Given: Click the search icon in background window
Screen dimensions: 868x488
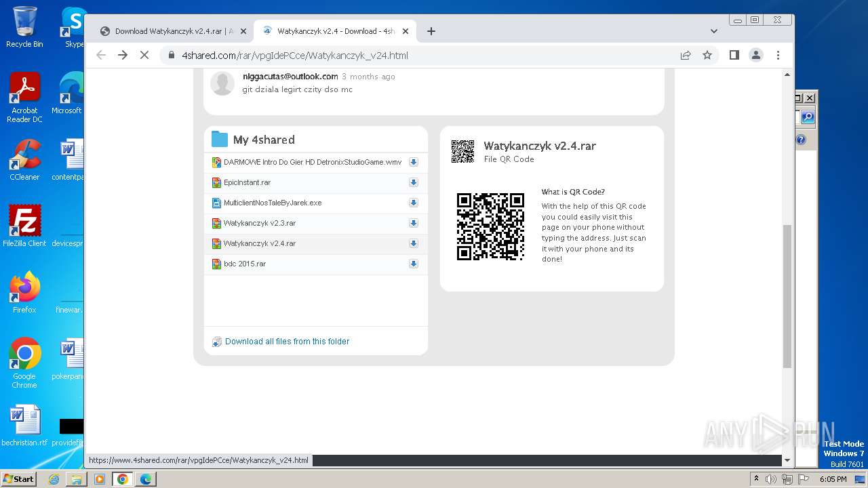Looking at the screenshot, I should click(x=807, y=117).
